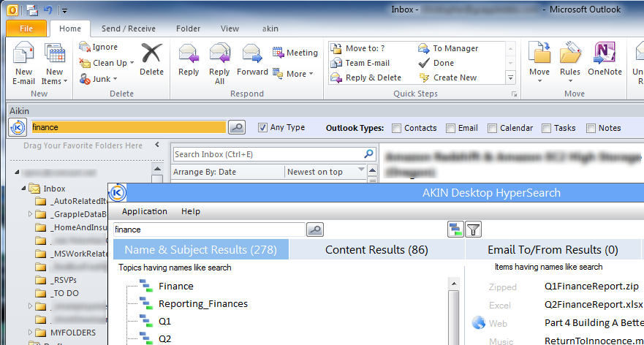This screenshot has width=644, height=345.
Task: Click the filter funnel icon in HyperSearch
Action: point(474,230)
